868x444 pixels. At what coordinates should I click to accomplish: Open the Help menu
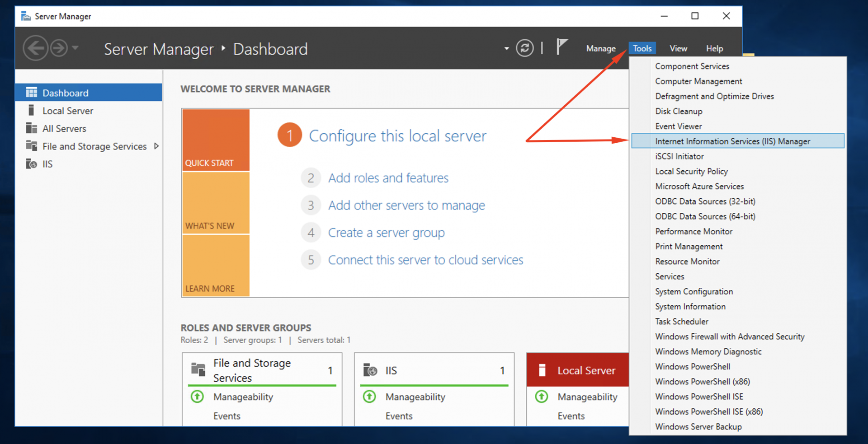(x=714, y=48)
